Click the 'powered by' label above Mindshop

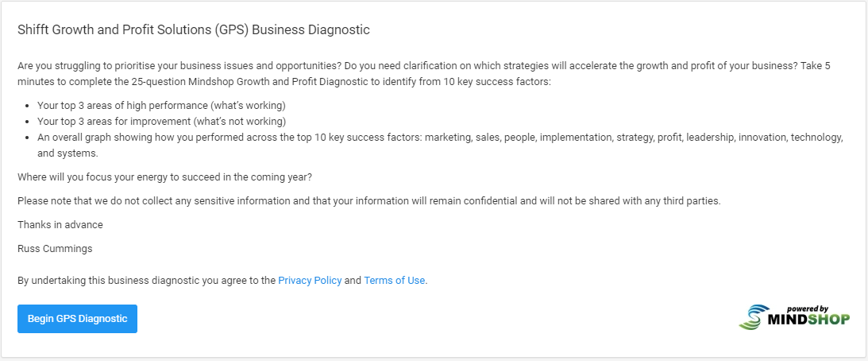(807, 309)
